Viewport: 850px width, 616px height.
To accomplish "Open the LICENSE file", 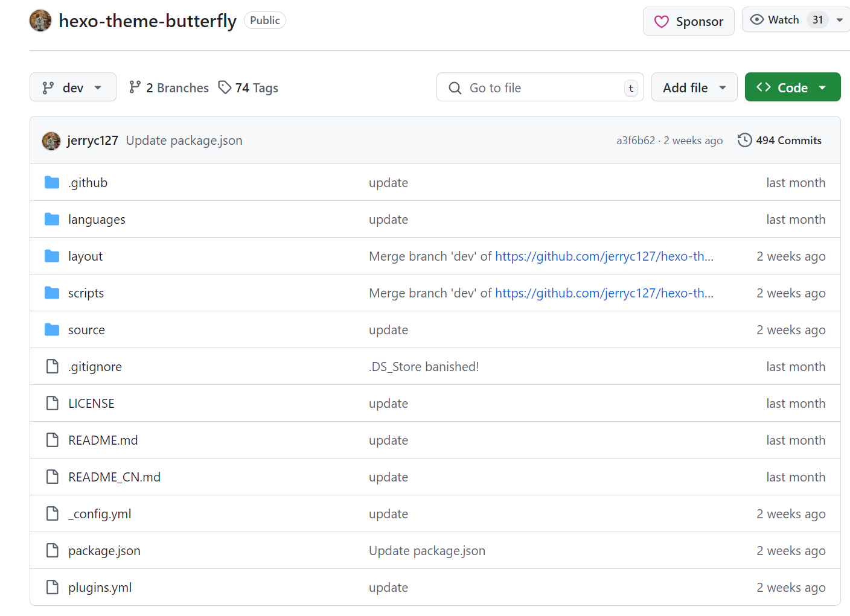I will click(91, 404).
